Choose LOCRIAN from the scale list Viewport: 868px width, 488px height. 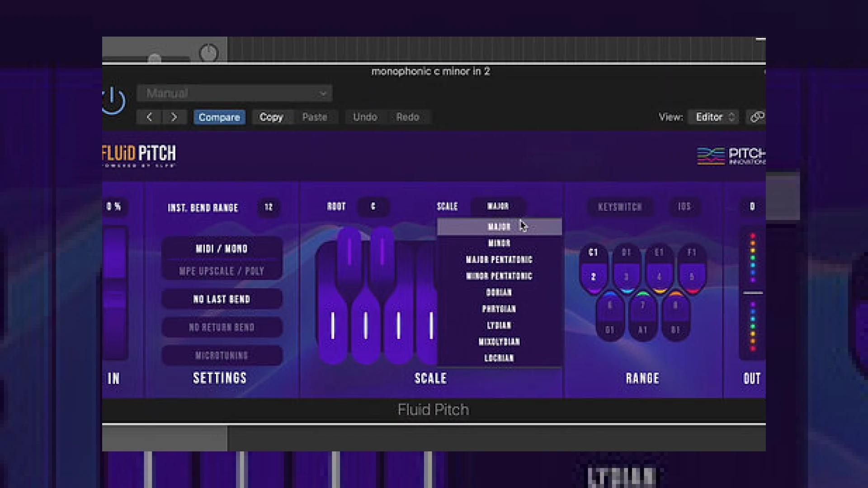click(x=499, y=358)
